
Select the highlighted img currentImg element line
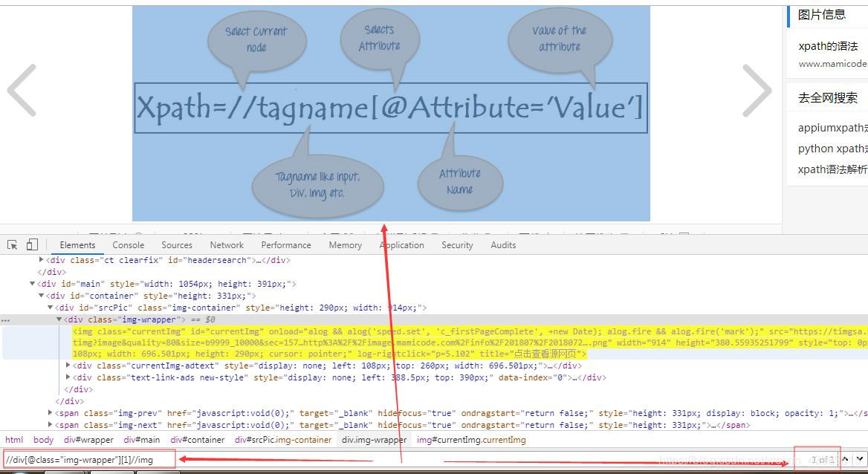coord(435,342)
